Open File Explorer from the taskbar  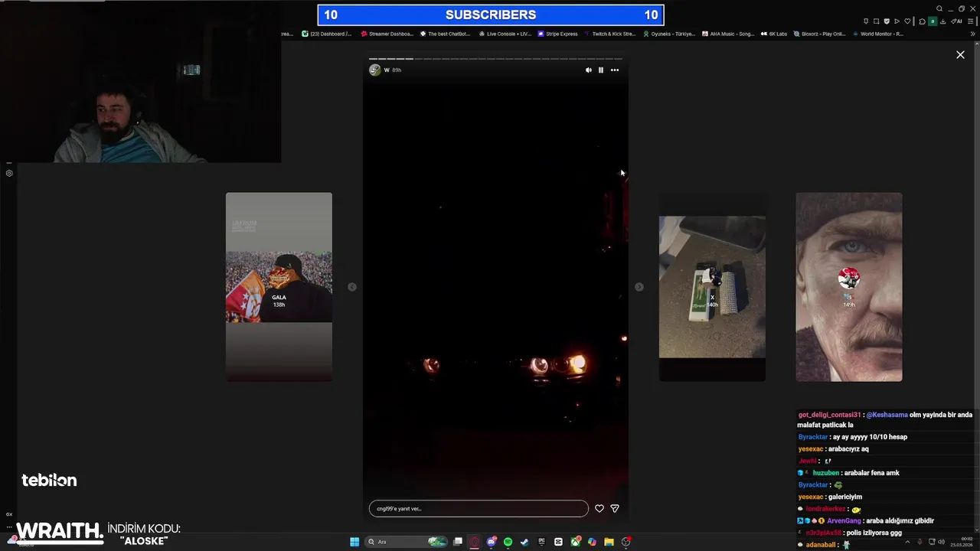[x=609, y=542]
